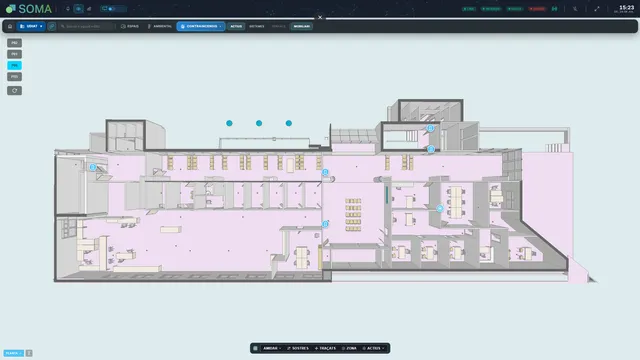
Task: Click the link icon beside UDIAT
Action: click(x=51, y=26)
